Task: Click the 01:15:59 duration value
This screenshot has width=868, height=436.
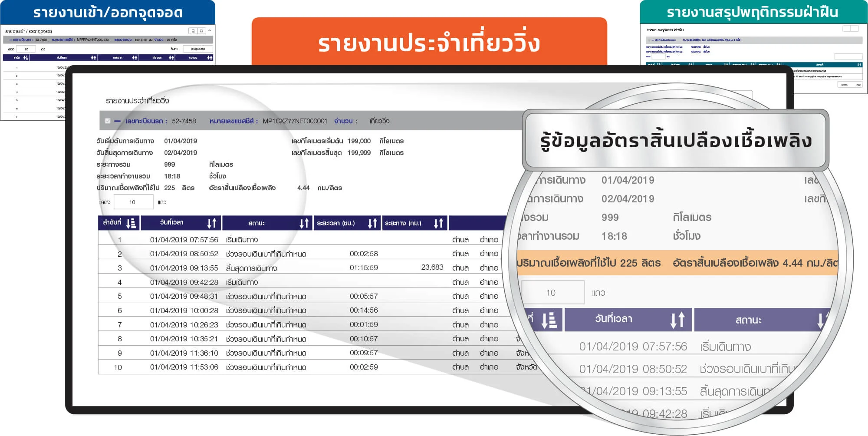Action: [364, 268]
